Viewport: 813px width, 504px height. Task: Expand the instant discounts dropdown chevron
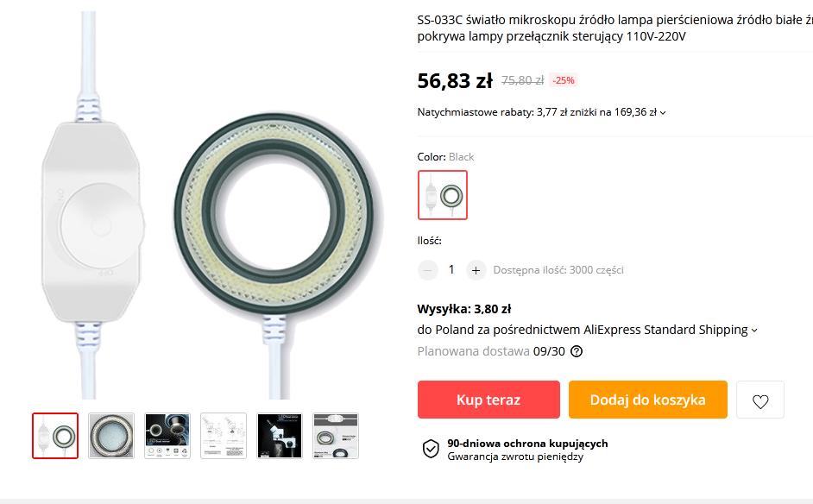coord(663,112)
